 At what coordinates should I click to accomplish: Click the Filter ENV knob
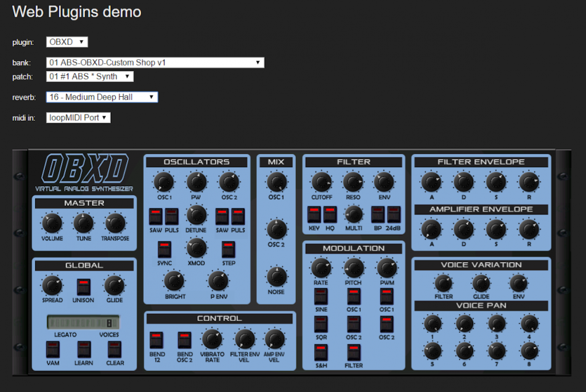click(x=384, y=182)
